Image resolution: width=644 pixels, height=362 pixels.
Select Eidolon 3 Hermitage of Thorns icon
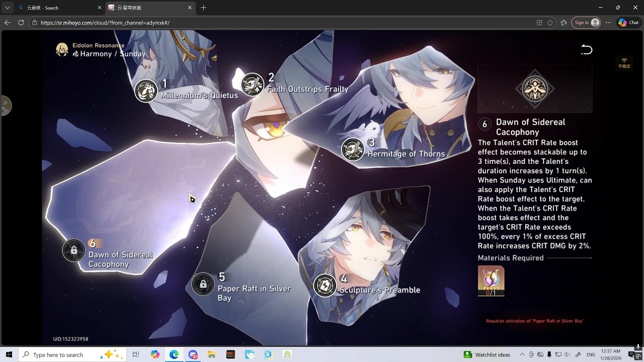[x=353, y=149]
